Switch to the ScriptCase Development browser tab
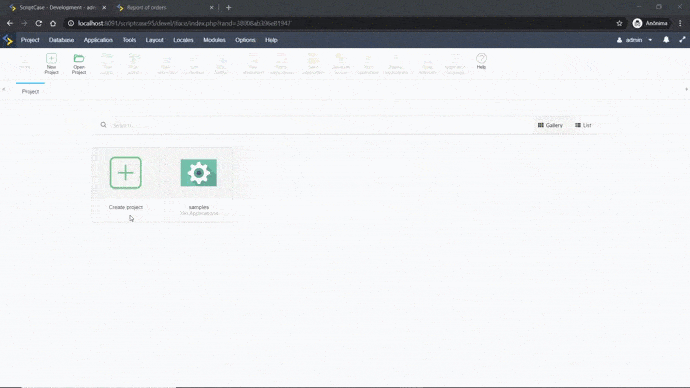 pos(57,7)
